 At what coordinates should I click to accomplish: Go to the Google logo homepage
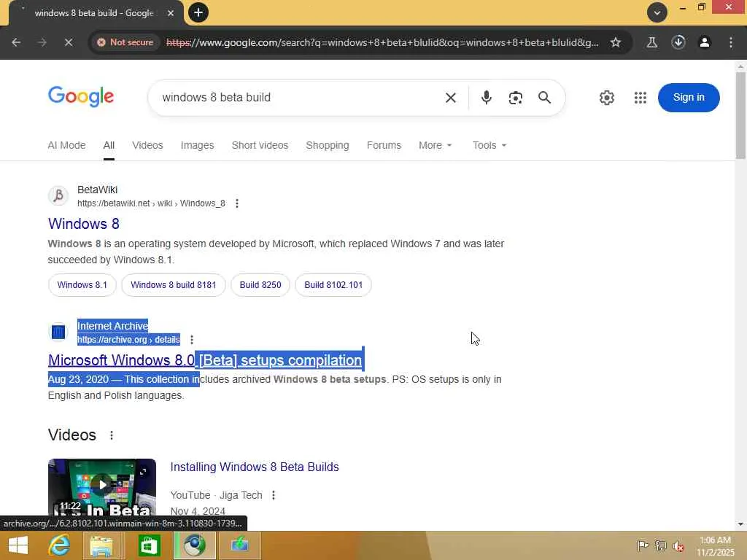81,97
